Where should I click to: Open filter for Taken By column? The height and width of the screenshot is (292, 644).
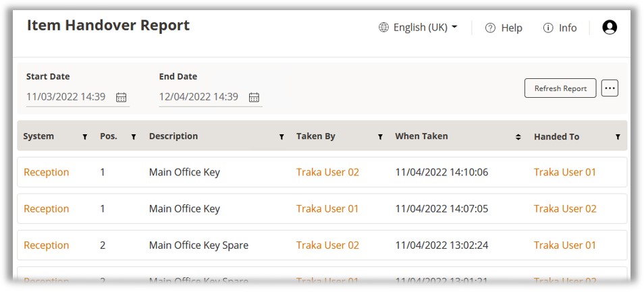pyautogui.click(x=381, y=137)
